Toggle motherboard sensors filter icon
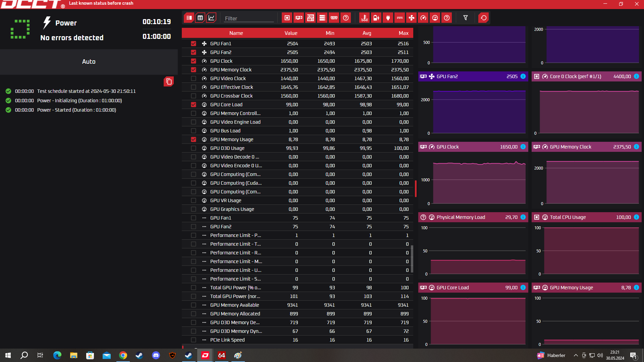Screen dimensions: 644x362 click(311, 18)
